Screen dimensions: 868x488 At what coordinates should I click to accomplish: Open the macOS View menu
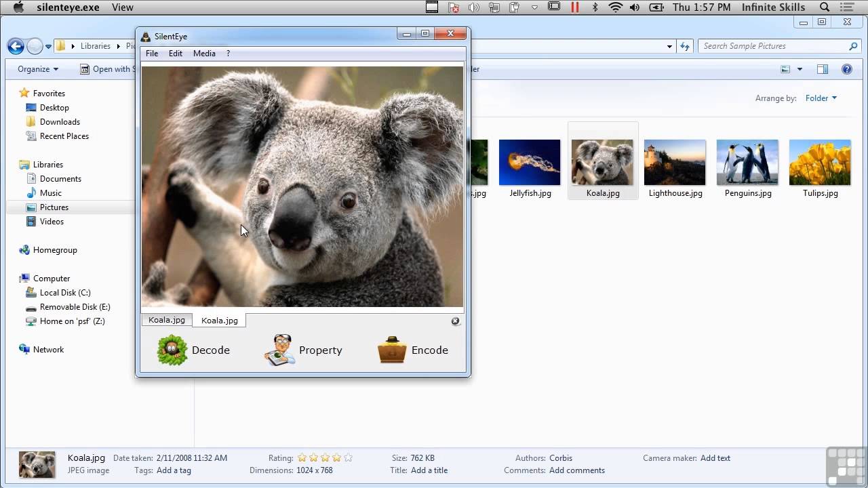tap(122, 7)
